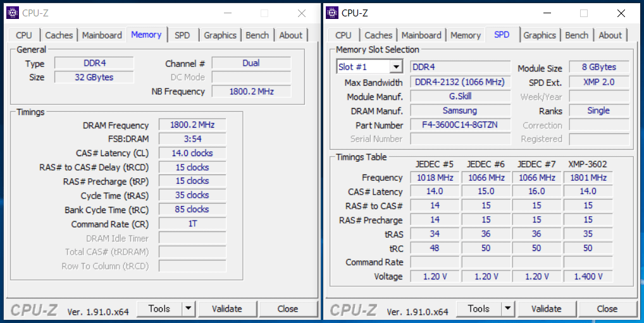Click Bank Cycle Time 85 clocks value
The height and width of the screenshot is (323, 644).
tap(192, 209)
